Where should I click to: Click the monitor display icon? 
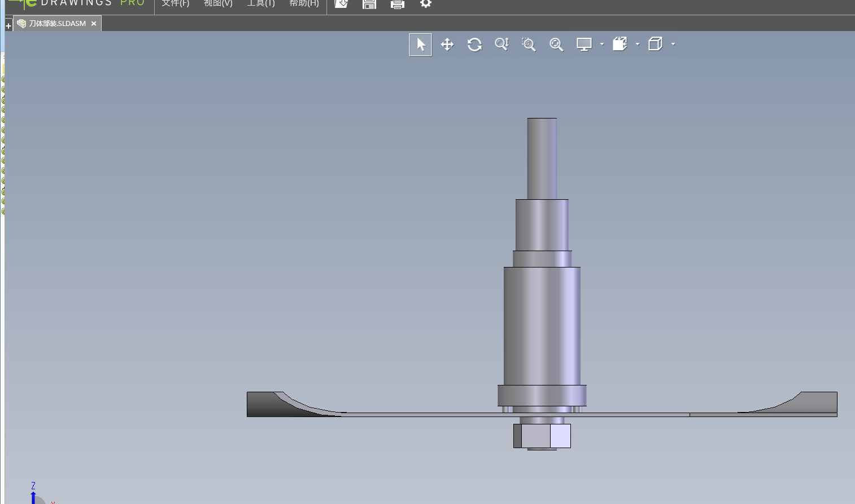[x=584, y=45]
